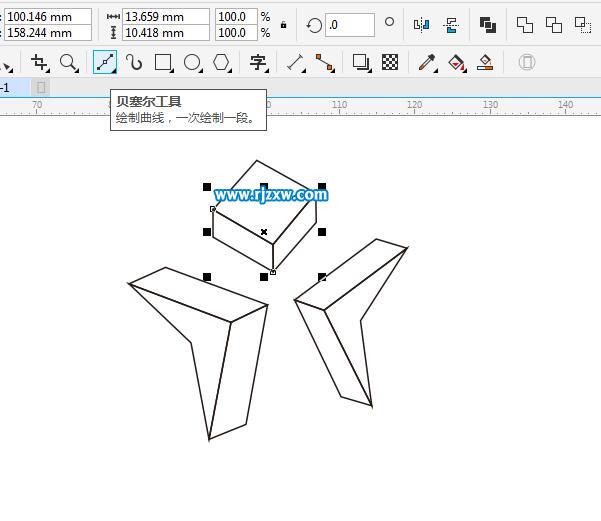The image size is (601, 521).
Task: Select the Smart Fill tool
Action: pos(485,62)
